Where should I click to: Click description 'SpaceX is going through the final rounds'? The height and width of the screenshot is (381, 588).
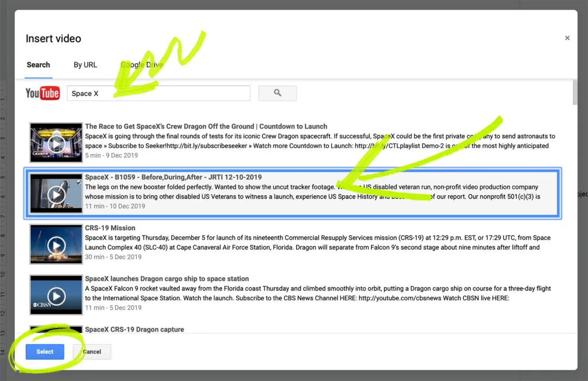pos(320,141)
